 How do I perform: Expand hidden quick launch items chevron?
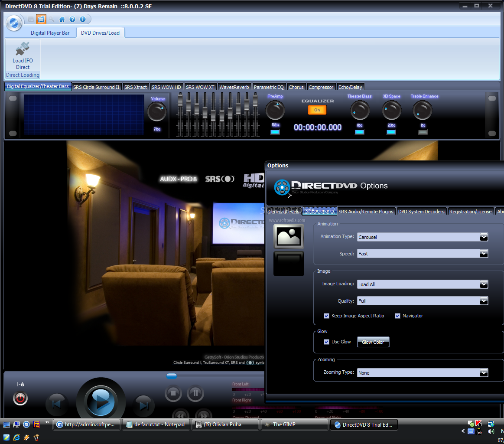click(x=47, y=422)
